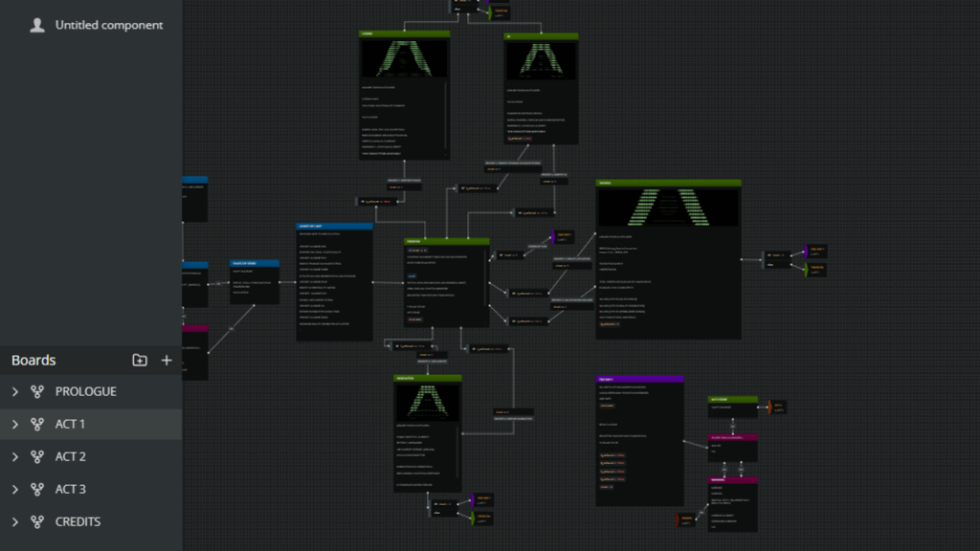Expand the PROLOGUE board chevron
This screenshot has height=551, width=980.
15,391
